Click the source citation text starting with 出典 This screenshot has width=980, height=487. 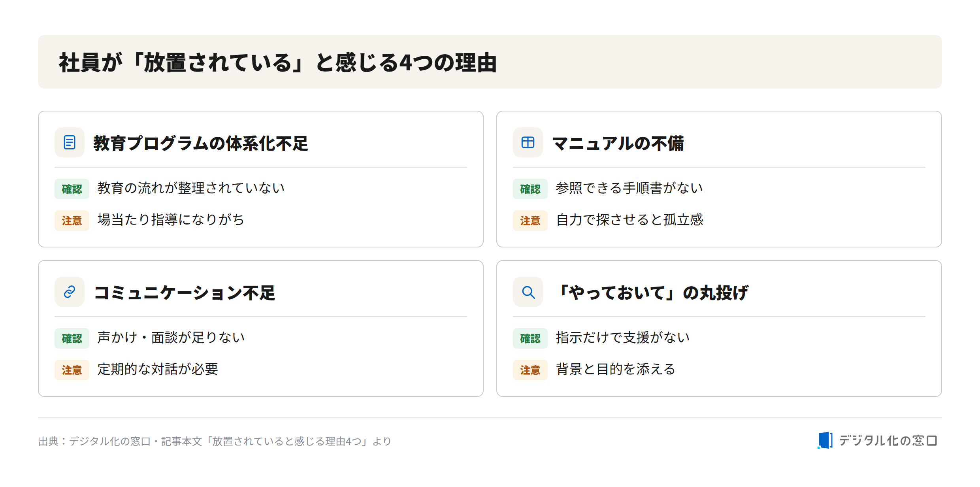pyautogui.click(x=215, y=441)
